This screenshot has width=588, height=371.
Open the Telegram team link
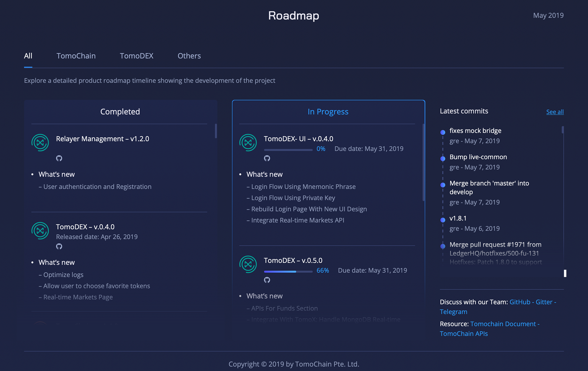click(453, 312)
